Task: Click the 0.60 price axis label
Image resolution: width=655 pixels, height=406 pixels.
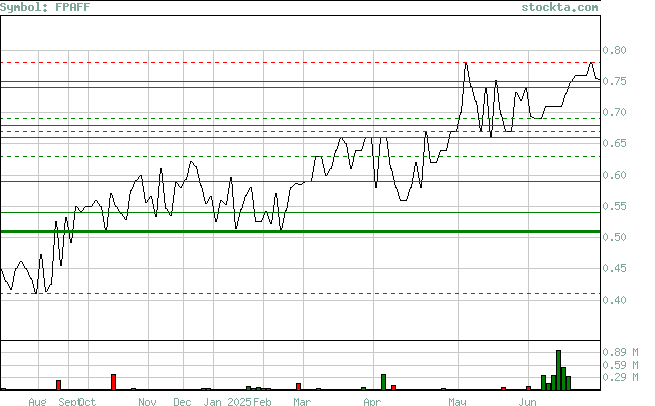Action: 614,175
